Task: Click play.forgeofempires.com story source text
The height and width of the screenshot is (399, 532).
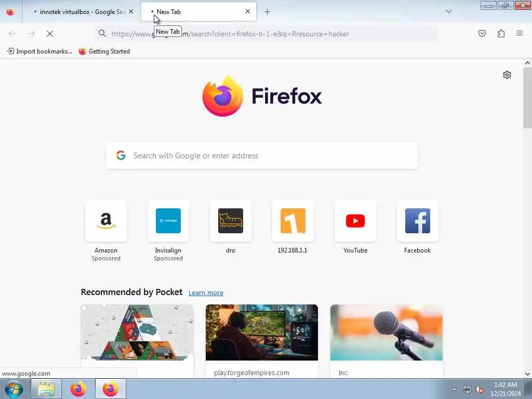Action: coord(252,373)
